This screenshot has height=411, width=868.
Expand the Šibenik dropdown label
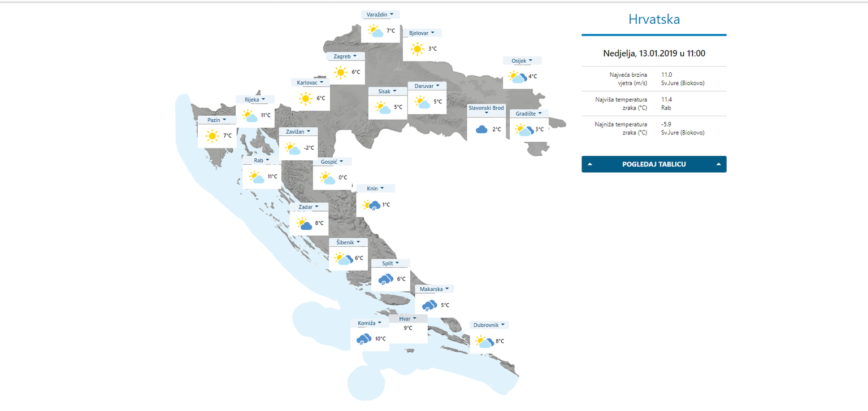[x=348, y=242]
